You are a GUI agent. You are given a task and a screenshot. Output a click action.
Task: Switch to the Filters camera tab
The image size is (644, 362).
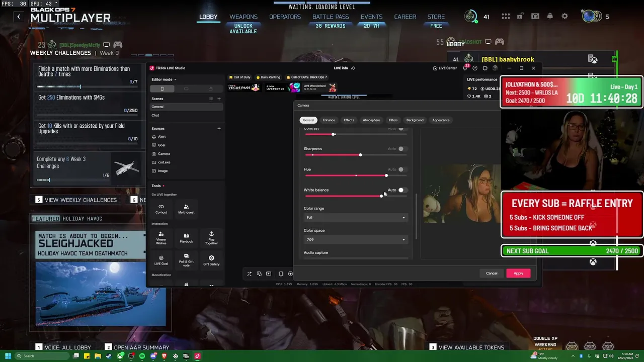(393, 120)
